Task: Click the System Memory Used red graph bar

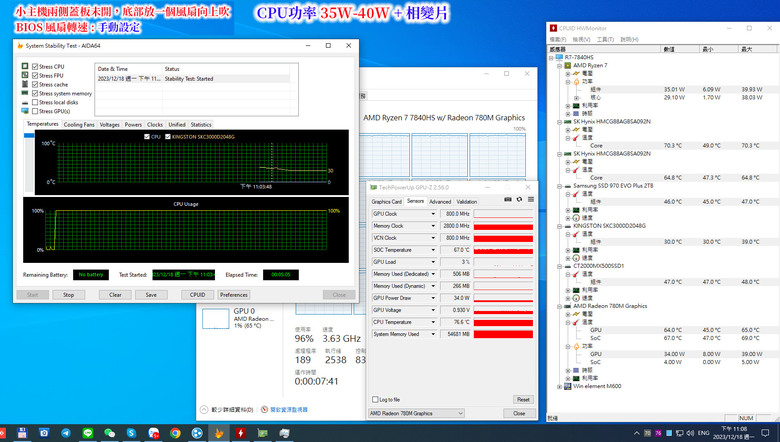Action: (503, 334)
